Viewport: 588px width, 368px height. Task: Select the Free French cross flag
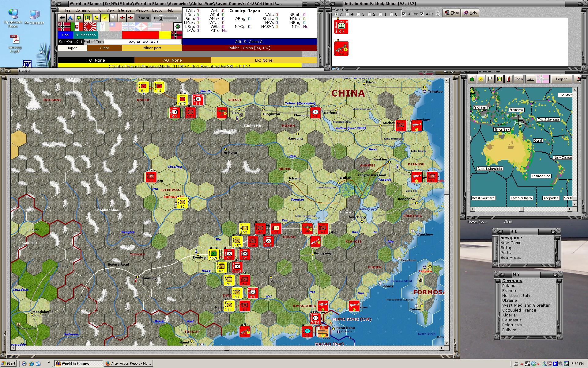(x=141, y=27)
